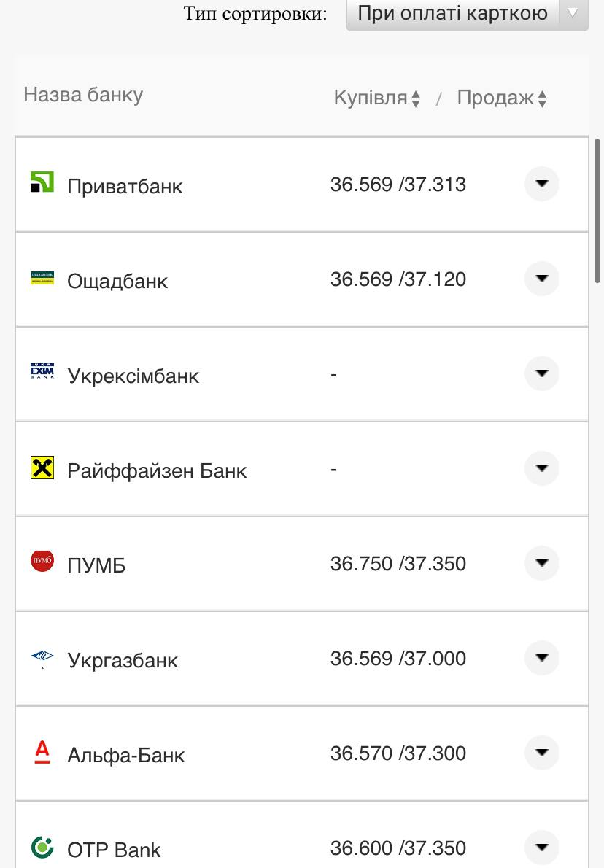The image size is (604, 868).
Task: Click the red Альфа-Банк logo
Action: click(42, 751)
